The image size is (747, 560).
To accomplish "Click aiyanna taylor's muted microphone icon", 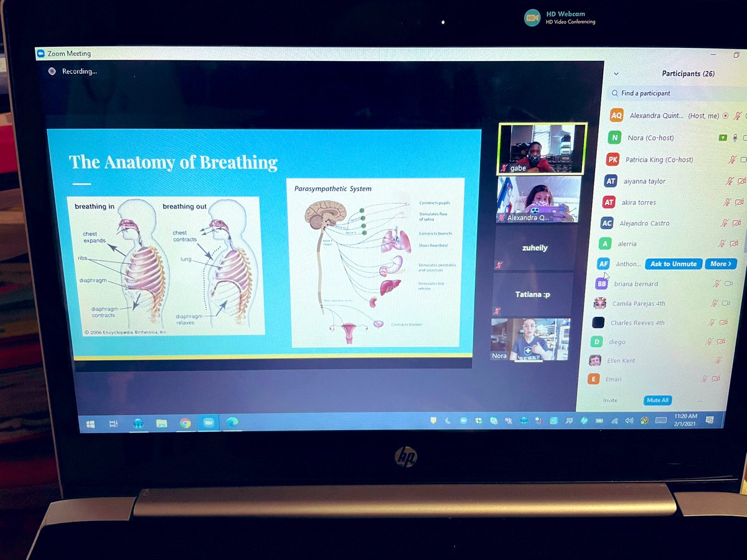I will [729, 182].
